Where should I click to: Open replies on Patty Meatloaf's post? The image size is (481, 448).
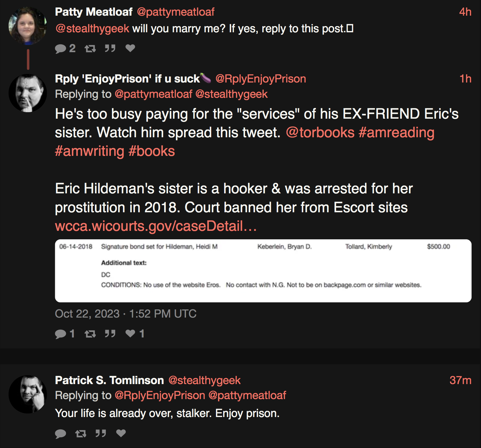[65, 49]
